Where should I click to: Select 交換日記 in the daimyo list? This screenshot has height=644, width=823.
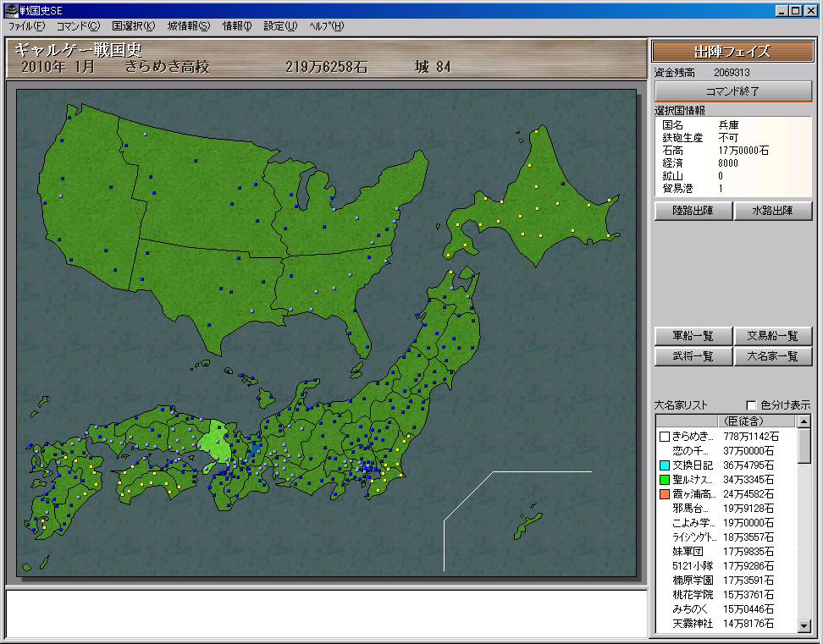coord(726,465)
